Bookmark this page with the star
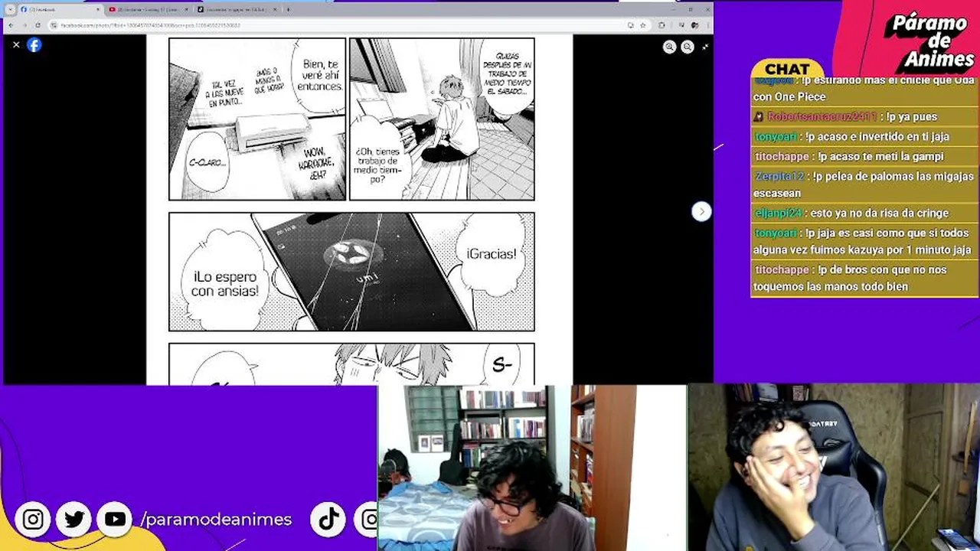The width and height of the screenshot is (980, 551). point(642,25)
